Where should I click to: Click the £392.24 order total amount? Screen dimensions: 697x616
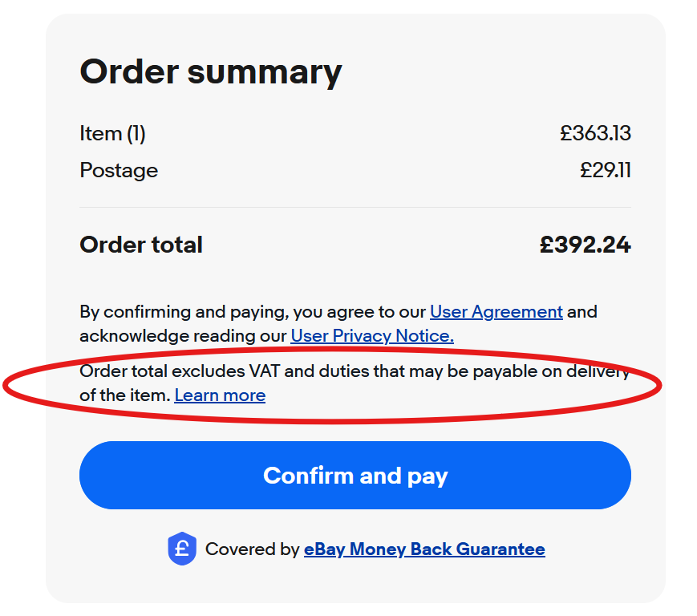(585, 245)
